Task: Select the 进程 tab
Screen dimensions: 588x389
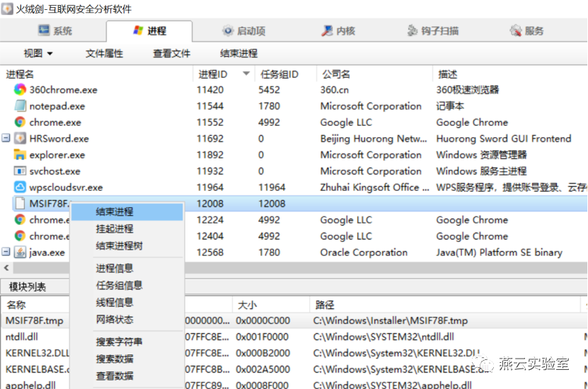Action: click(149, 30)
